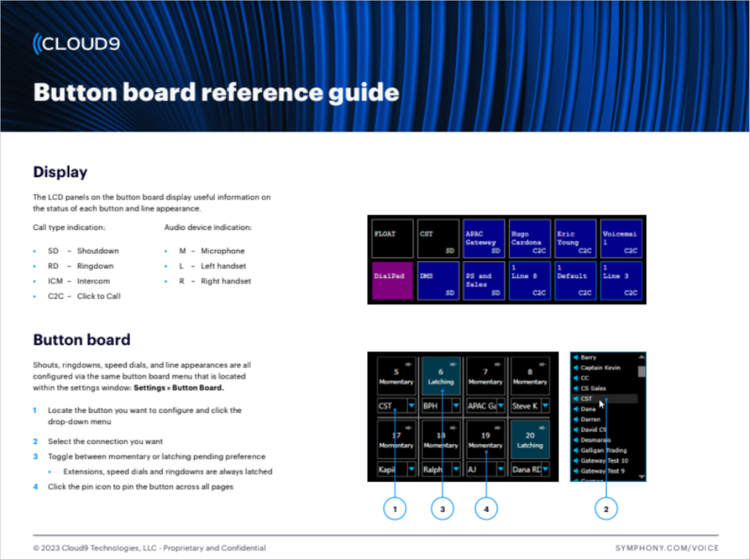Expand the Ralph drop-down menu
The image size is (750, 560).
click(456, 469)
